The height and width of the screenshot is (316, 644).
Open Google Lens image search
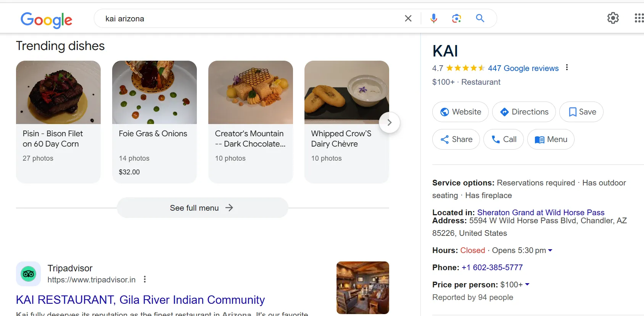point(456,18)
